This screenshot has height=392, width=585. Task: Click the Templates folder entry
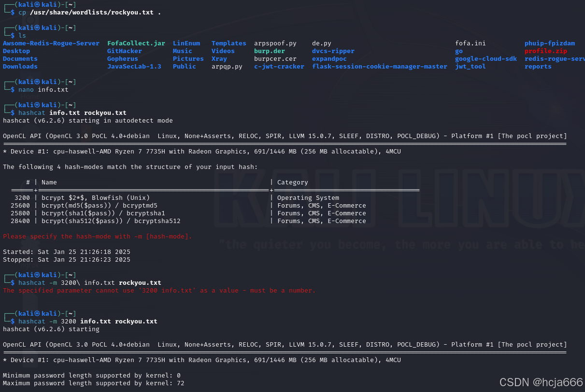pos(229,43)
